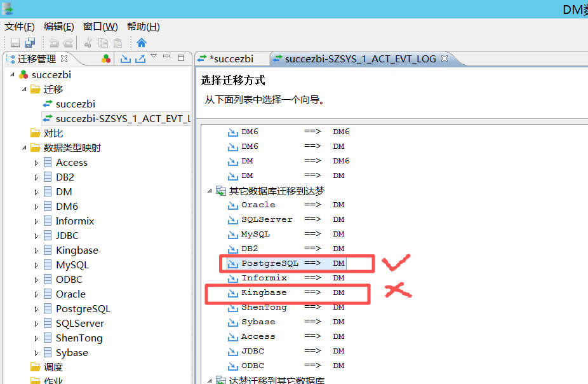Close the succezbi-SZSYS_1_ACT_EVT_LOG tab
The width and height of the screenshot is (588, 384).
[x=444, y=58]
